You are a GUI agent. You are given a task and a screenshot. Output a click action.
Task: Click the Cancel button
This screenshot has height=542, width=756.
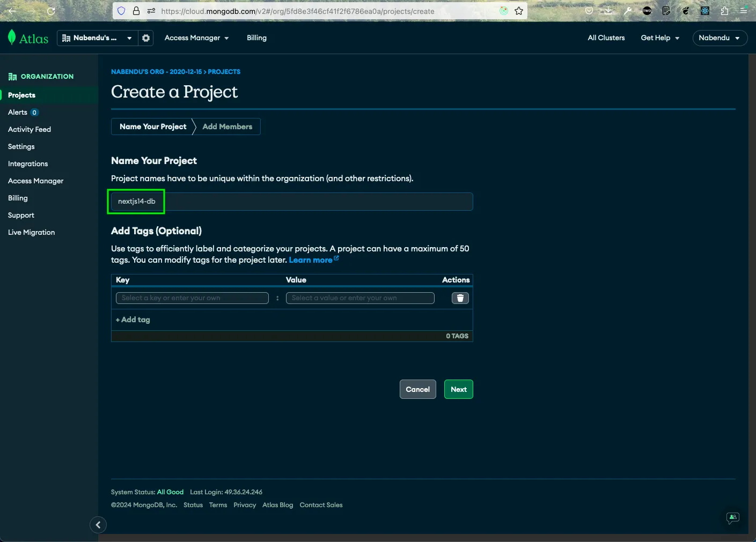click(418, 389)
